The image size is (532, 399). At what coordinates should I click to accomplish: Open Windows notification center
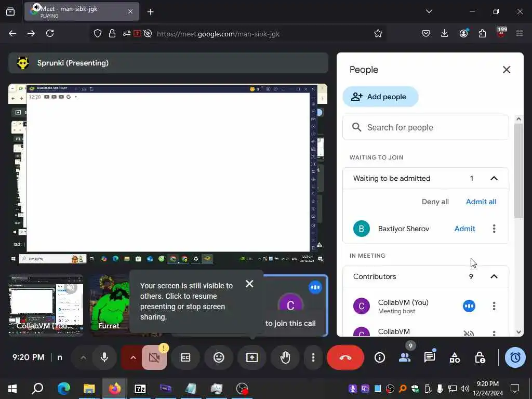coord(515,389)
